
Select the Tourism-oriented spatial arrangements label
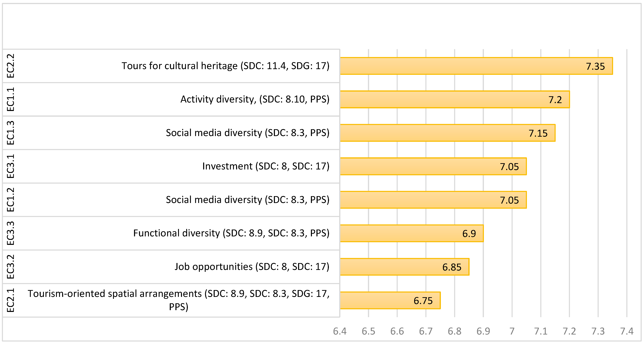click(178, 300)
